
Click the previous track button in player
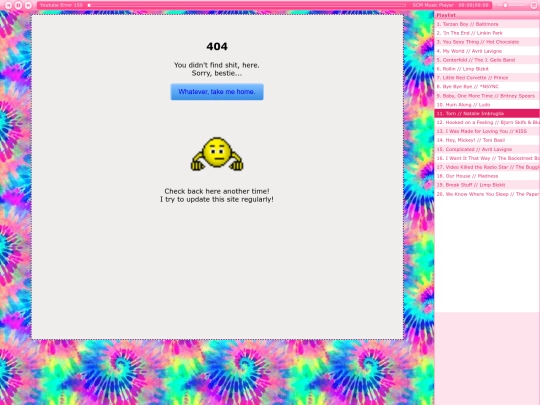click(8, 5)
